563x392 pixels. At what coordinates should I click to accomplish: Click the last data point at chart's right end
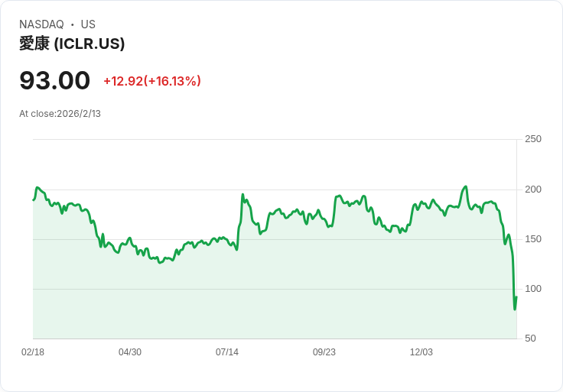tap(516, 296)
